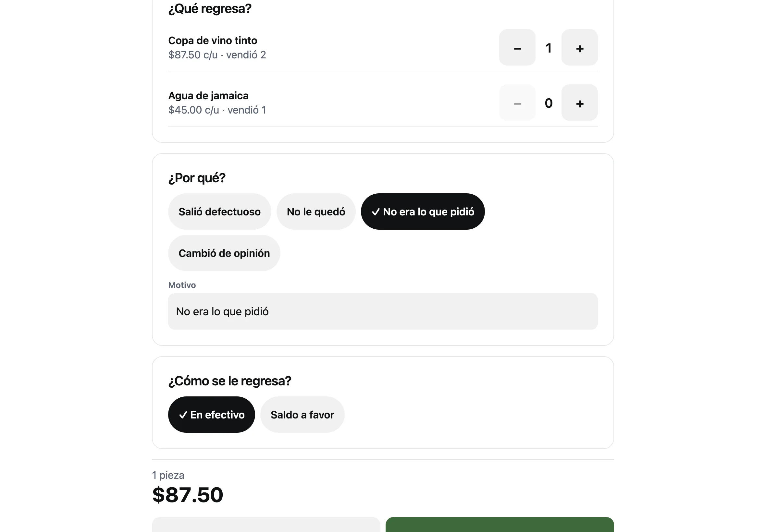Click Copa de vino tinto item name
This screenshot has width=766, height=532.
coord(212,41)
